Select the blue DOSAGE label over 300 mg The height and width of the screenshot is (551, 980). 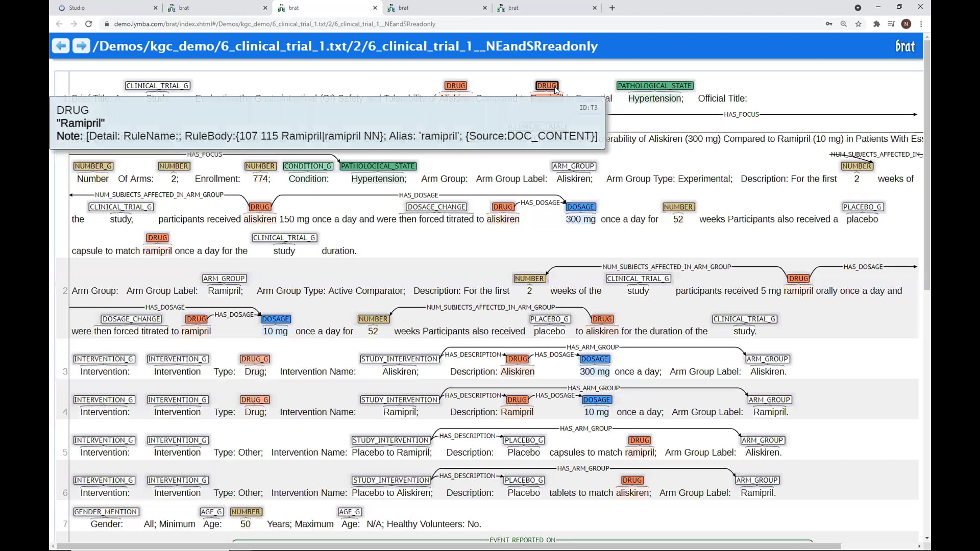tap(580, 207)
